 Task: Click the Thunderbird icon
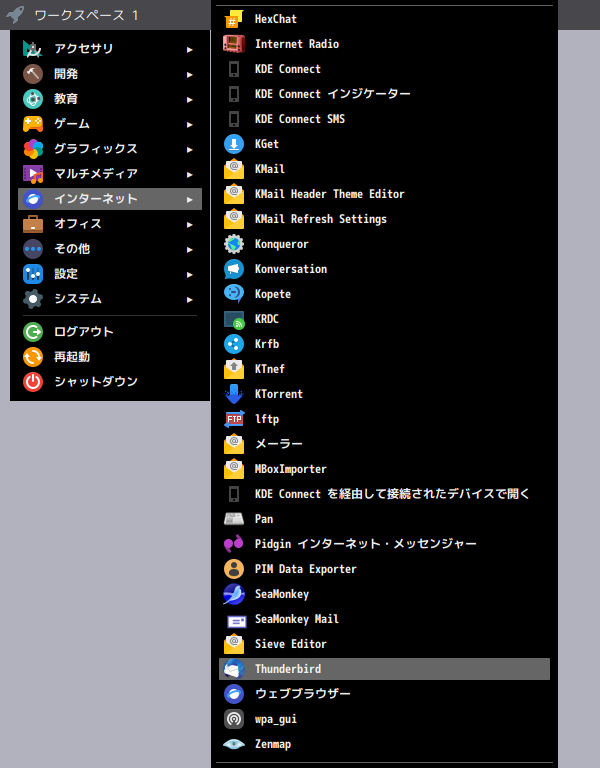coord(234,669)
